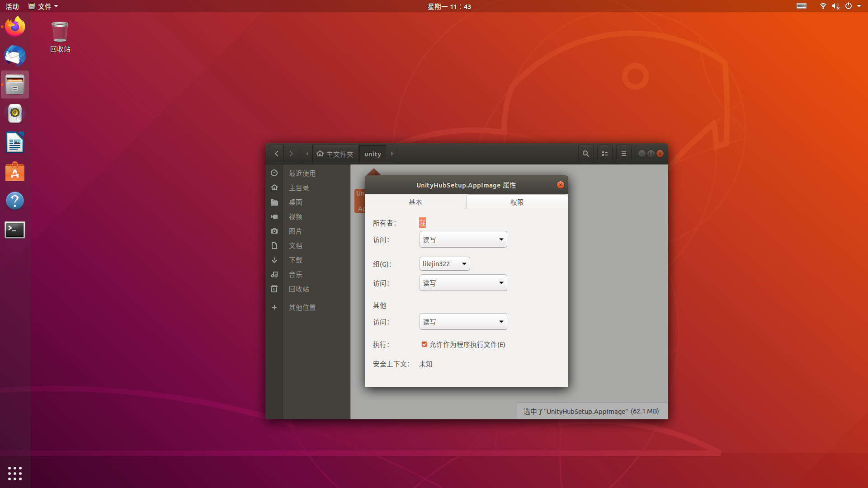Click the Firefox browser icon in dock
The image size is (868, 488).
pos(15,27)
